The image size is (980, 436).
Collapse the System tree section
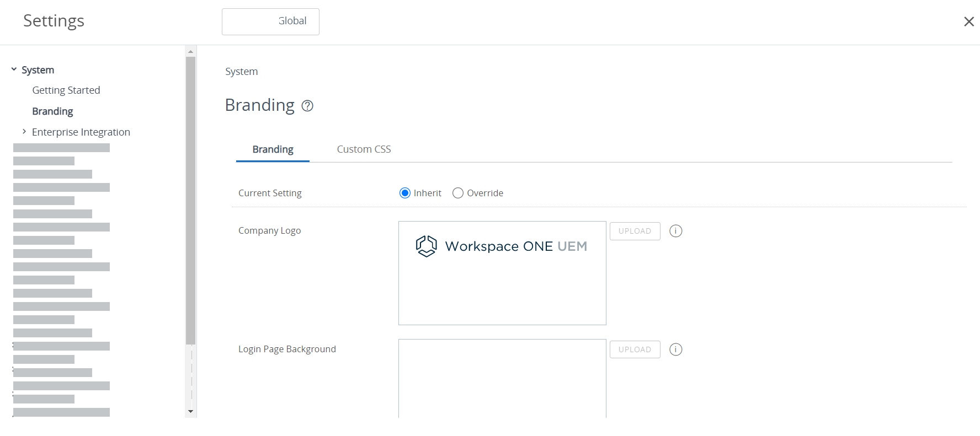[x=14, y=69]
